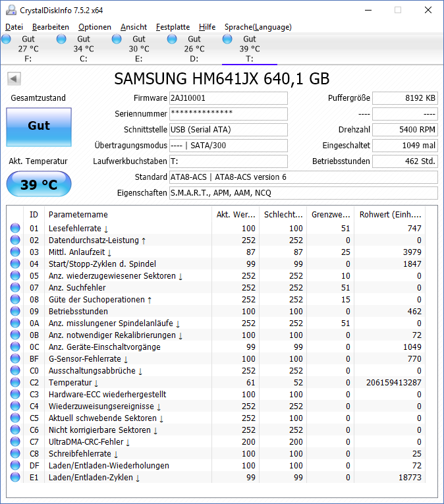Viewport: 444px width, 504px height.
Task: Open the Ansicht menu
Action: [x=134, y=27]
